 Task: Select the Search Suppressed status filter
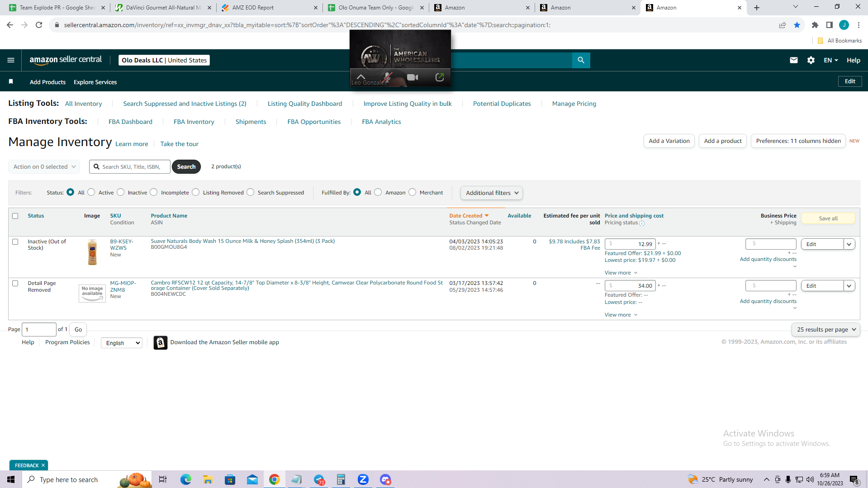tap(250, 192)
